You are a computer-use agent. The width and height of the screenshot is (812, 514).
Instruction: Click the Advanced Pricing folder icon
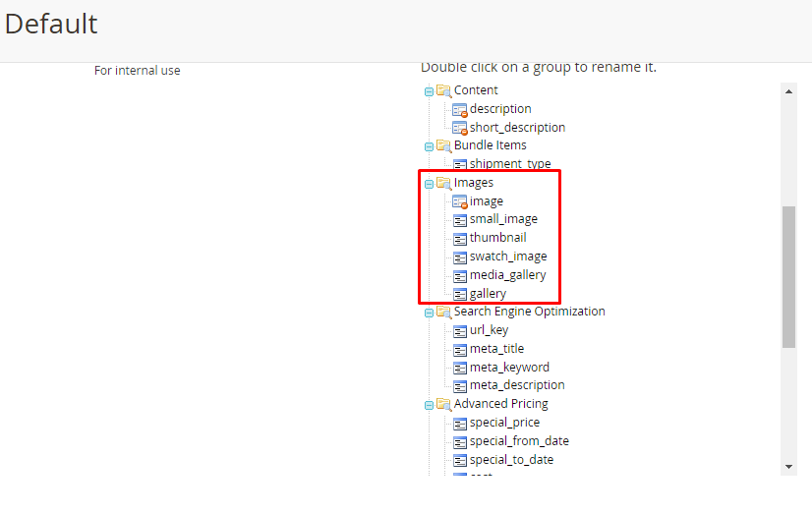coord(443,404)
